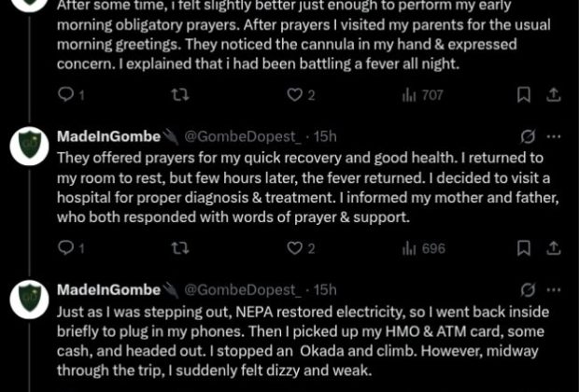Bookmark the hospital diagnosis tweet
The width and height of the screenshot is (579, 392).
point(524,248)
